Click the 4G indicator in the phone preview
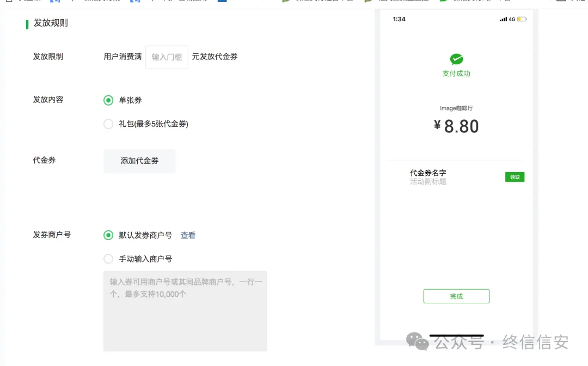The width and height of the screenshot is (588, 366). (x=511, y=19)
